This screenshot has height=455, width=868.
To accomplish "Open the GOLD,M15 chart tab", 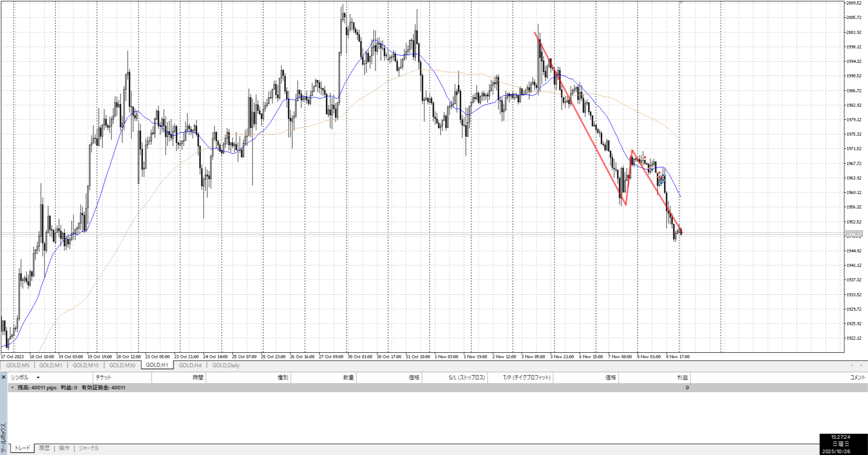I will (85, 365).
